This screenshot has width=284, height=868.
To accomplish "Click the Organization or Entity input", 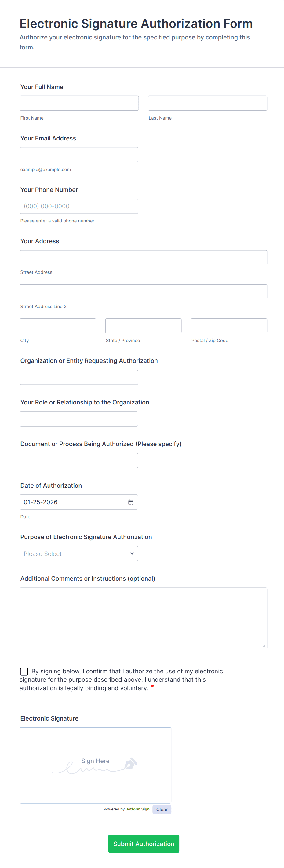I will point(79,377).
